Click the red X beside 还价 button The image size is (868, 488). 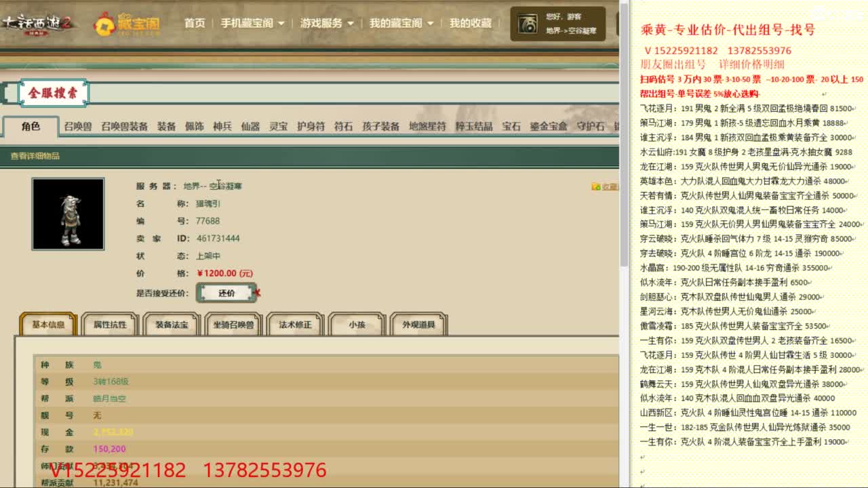point(257,293)
